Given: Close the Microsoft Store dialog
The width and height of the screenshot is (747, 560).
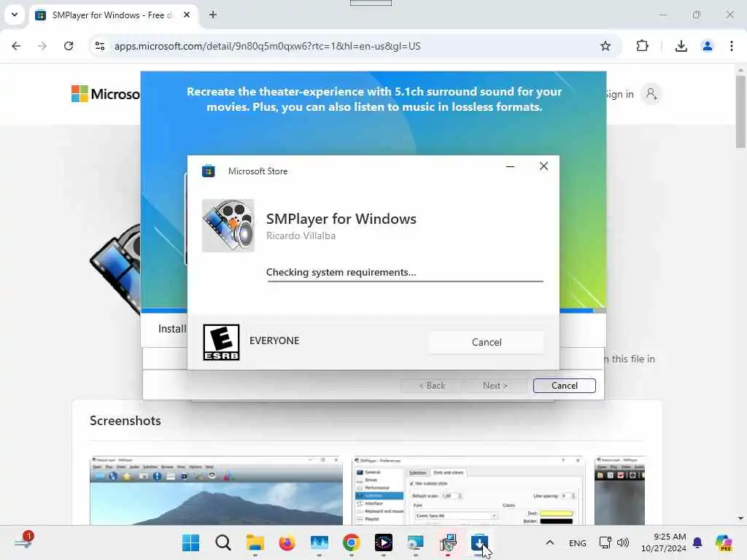Looking at the screenshot, I should pyautogui.click(x=543, y=166).
